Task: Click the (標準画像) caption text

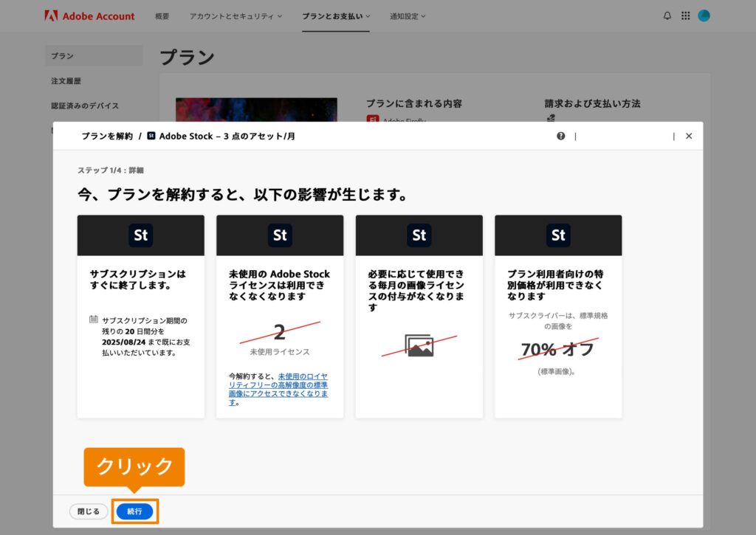Action: (x=557, y=372)
